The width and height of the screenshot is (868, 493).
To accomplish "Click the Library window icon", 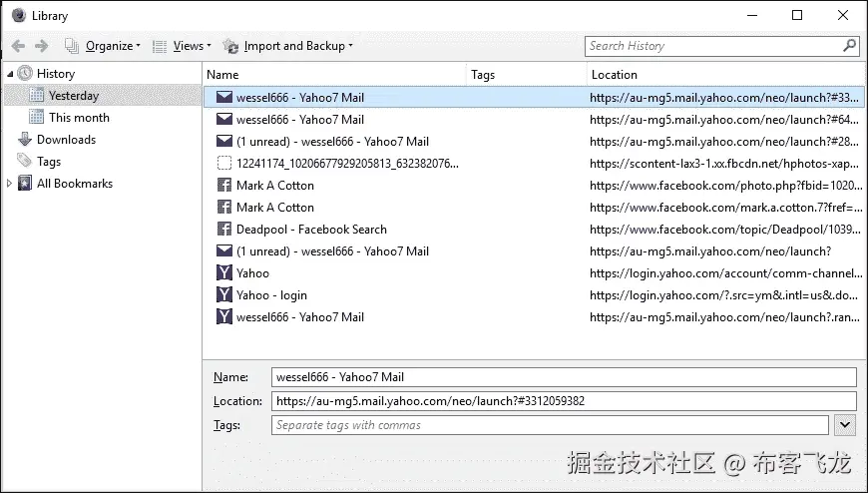I will 18,15.
